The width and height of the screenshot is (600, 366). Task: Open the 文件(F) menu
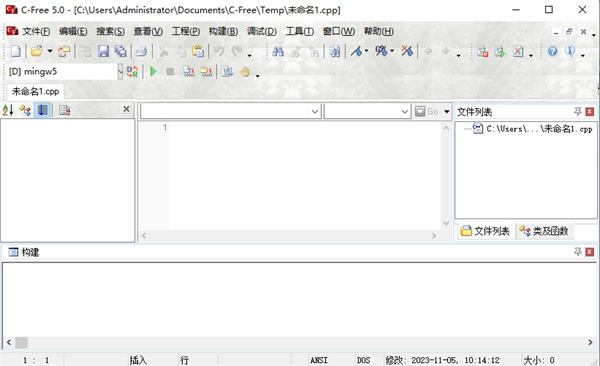tap(36, 31)
